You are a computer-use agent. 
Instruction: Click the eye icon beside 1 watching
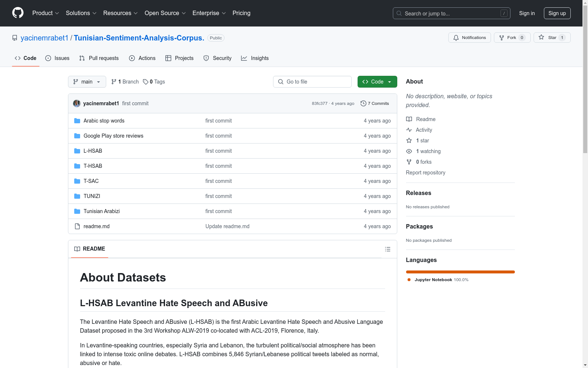pyautogui.click(x=409, y=151)
